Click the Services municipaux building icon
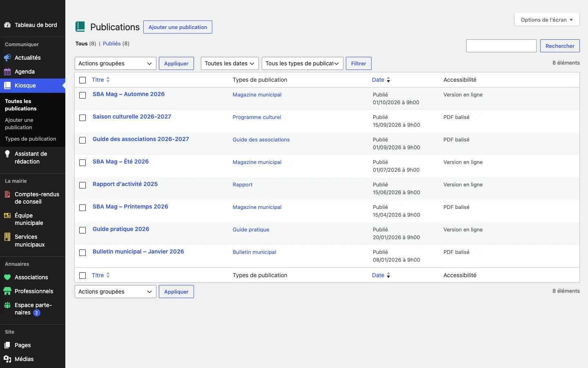588x368 pixels. click(7, 237)
